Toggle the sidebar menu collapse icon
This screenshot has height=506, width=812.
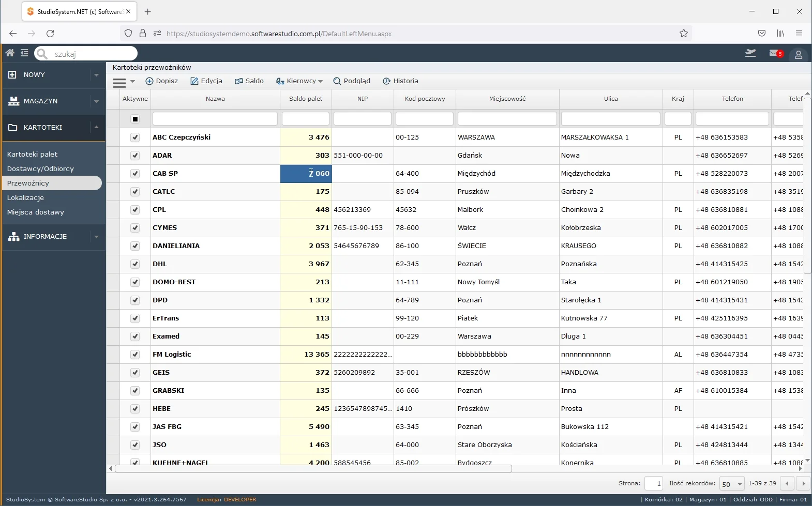24,53
